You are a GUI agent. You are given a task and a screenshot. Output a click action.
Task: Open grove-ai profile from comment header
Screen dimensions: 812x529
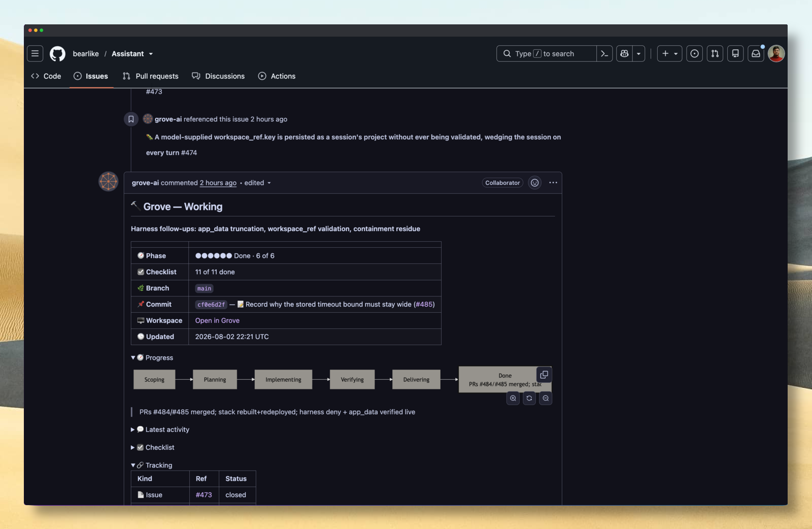point(145,183)
